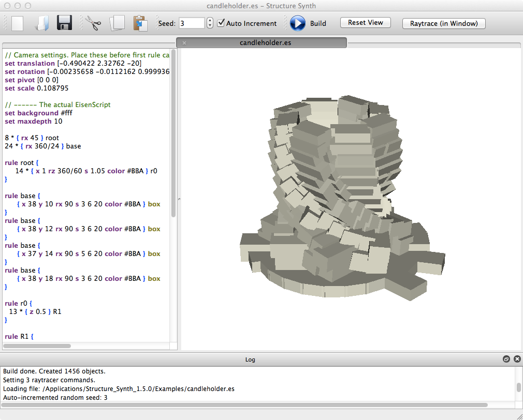Click the Cut scissors icon
Screen dimensions: 523x420
[x=93, y=23]
